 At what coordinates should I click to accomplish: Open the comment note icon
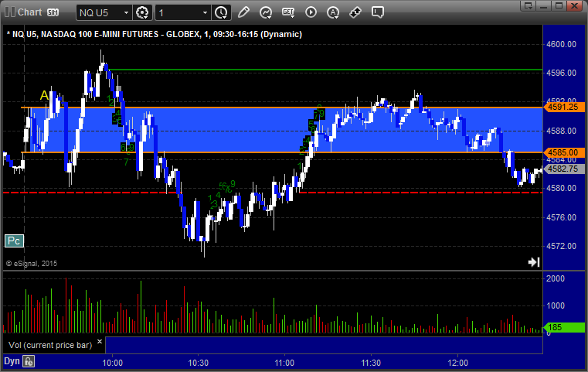click(x=378, y=12)
